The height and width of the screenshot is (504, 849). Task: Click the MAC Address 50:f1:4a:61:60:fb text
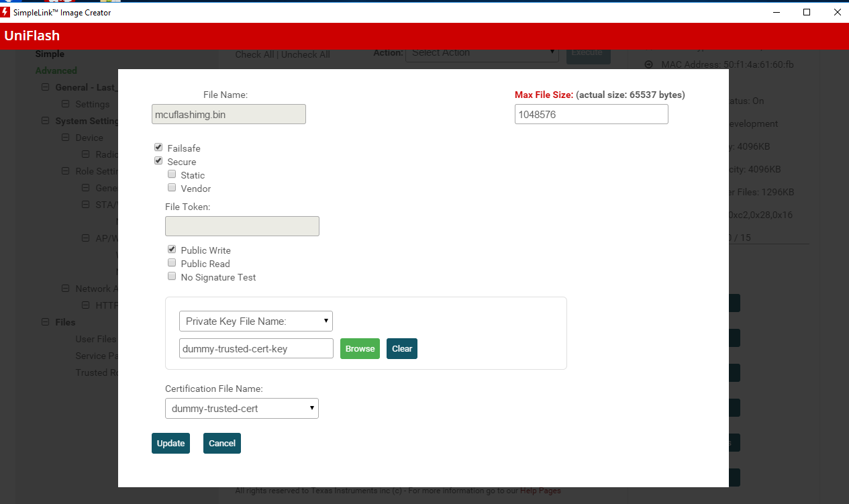[728, 64]
